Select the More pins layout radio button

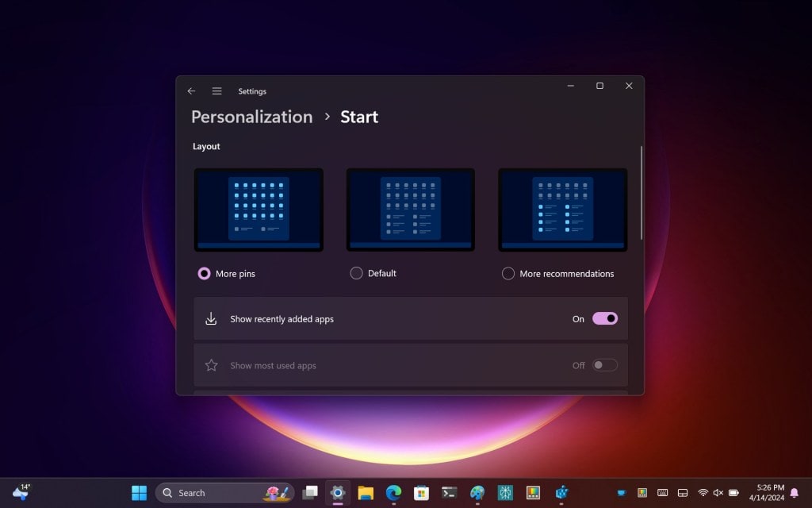205,273
